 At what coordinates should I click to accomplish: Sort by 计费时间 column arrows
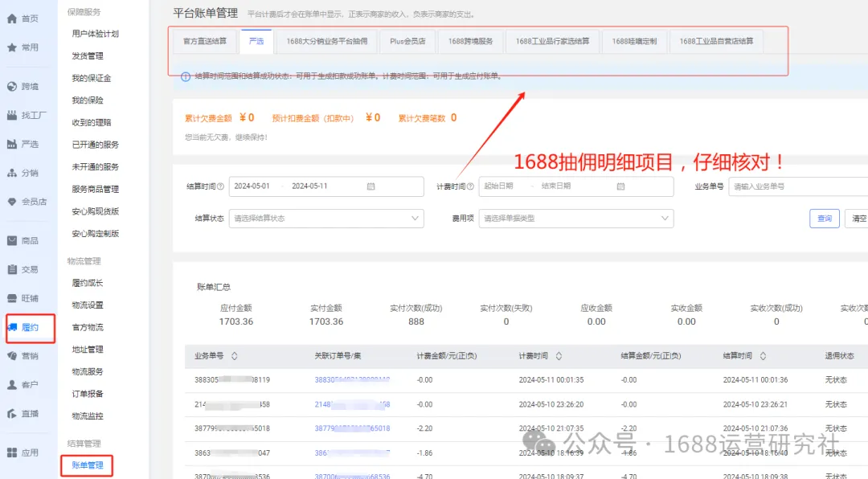559,356
